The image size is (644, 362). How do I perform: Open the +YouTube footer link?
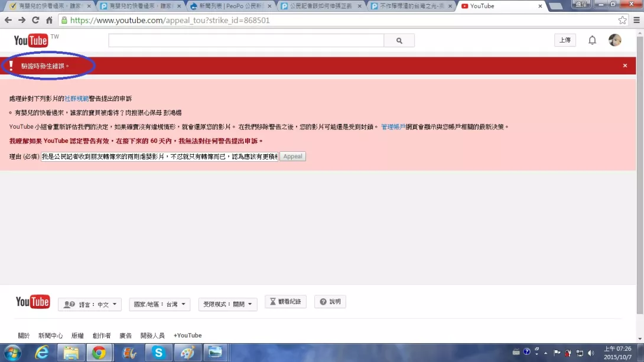(188, 335)
